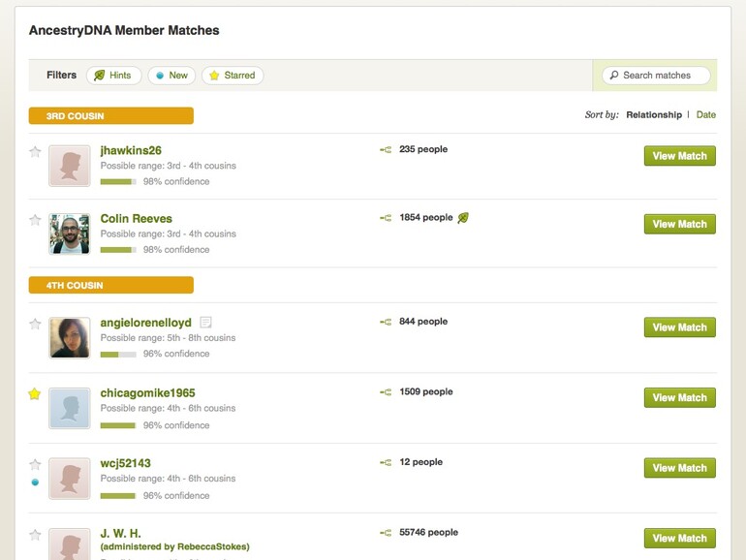Click tree icon beside 55746 people
Image resolution: width=746 pixels, height=560 pixels.
coord(386,533)
